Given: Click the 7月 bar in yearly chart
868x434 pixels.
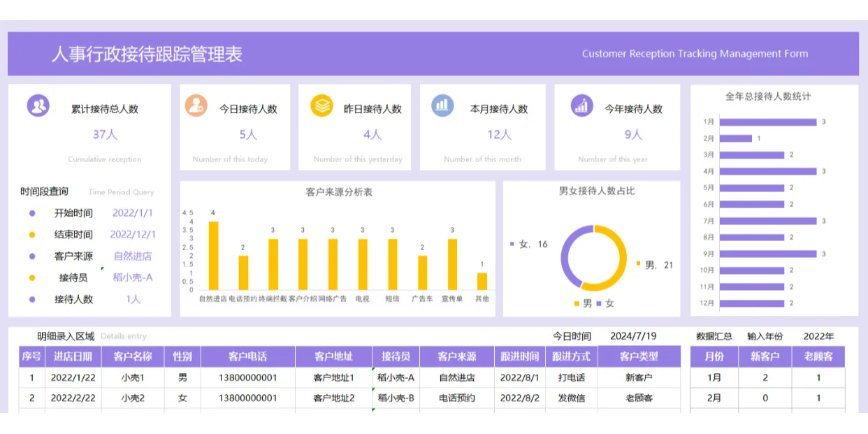Looking at the screenshot, I should pyautogui.click(x=768, y=221).
